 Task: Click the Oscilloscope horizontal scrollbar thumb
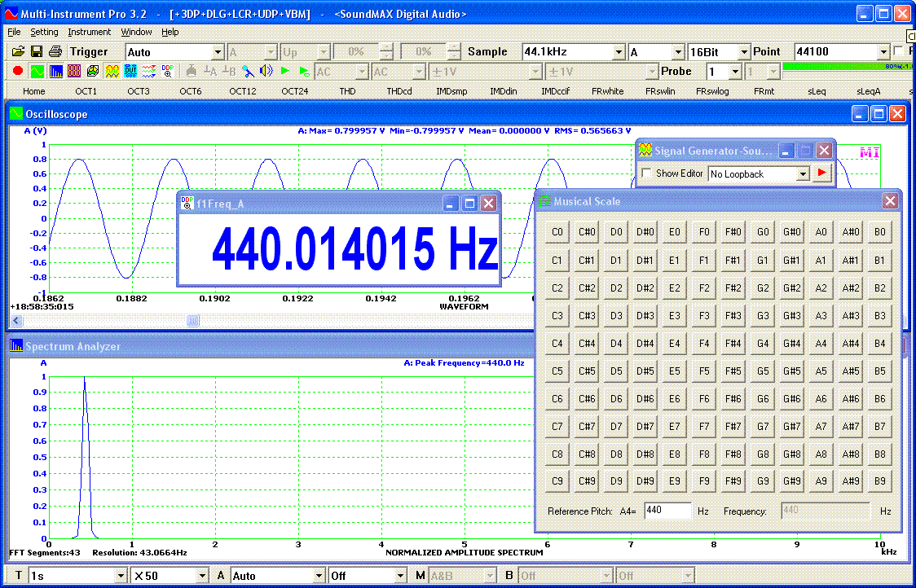[193, 321]
